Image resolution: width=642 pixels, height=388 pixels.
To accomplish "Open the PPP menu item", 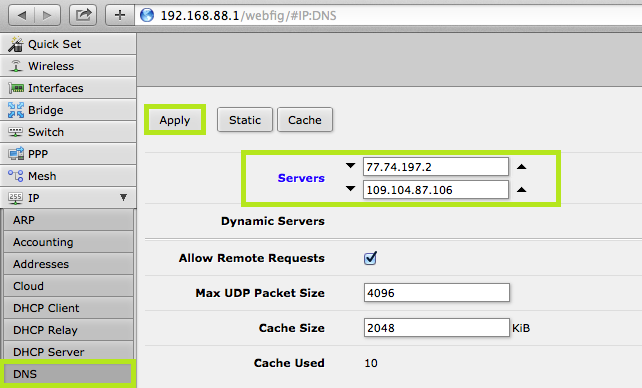I will click(x=68, y=154).
